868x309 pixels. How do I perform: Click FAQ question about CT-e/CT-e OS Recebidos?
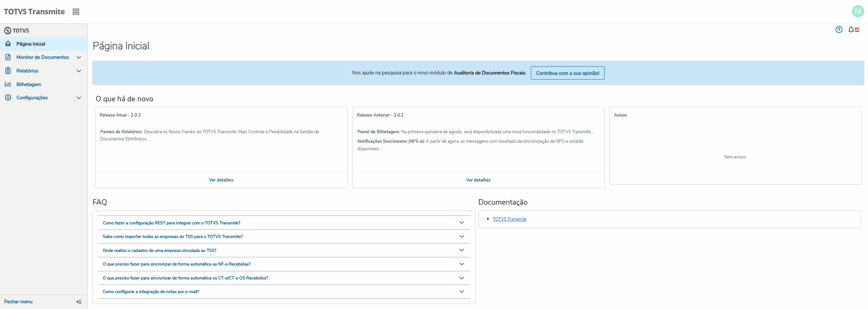pos(185,278)
